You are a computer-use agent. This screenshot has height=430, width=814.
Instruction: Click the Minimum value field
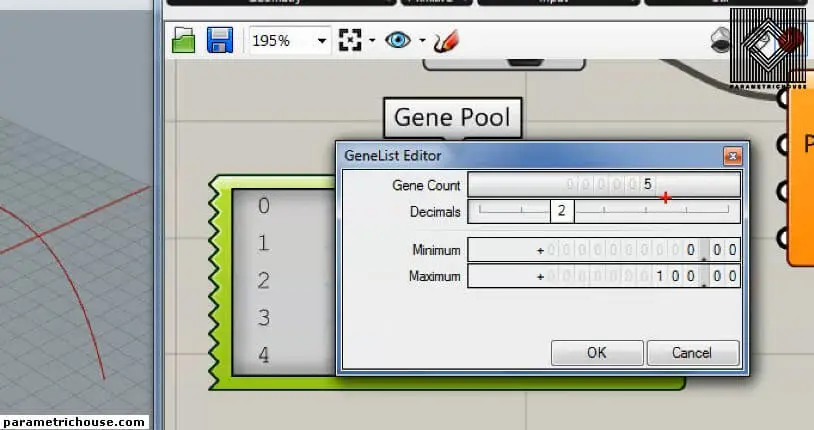tap(604, 250)
